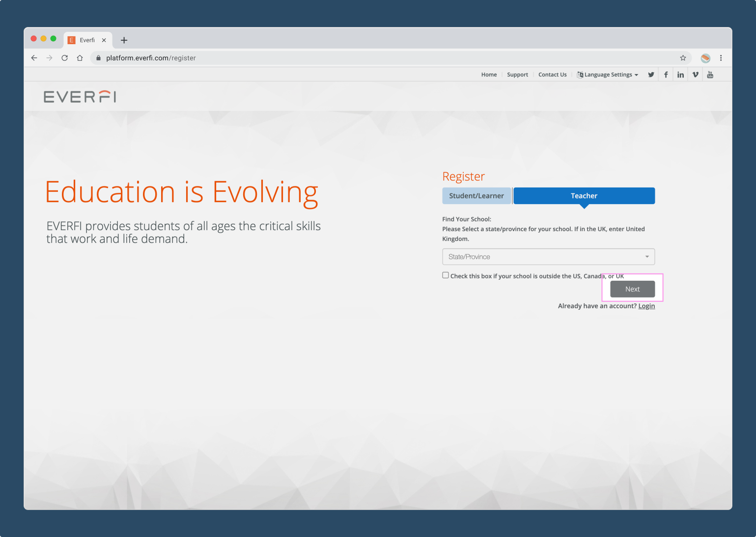The height and width of the screenshot is (537, 756).
Task: Reload the page with refresh icon
Action: click(64, 58)
